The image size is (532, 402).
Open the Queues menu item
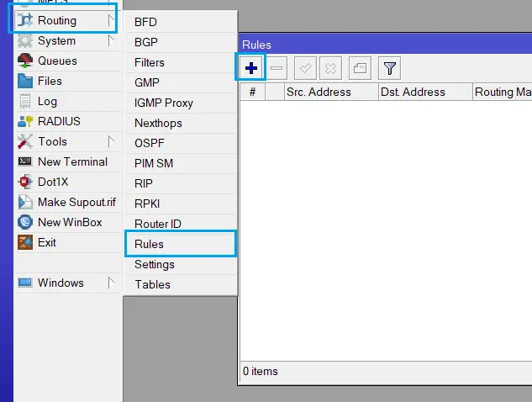[x=57, y=61]
